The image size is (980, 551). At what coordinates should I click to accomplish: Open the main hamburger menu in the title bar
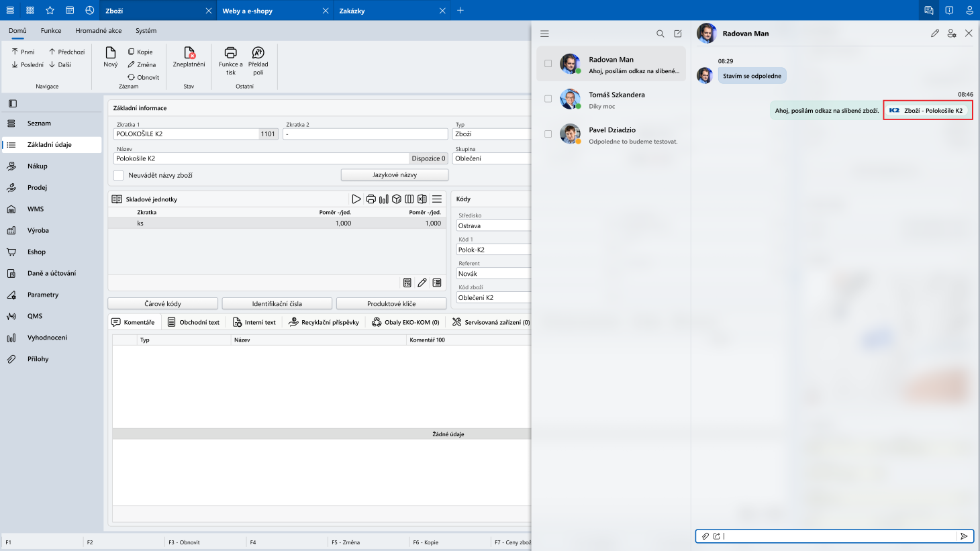point(10,11)
